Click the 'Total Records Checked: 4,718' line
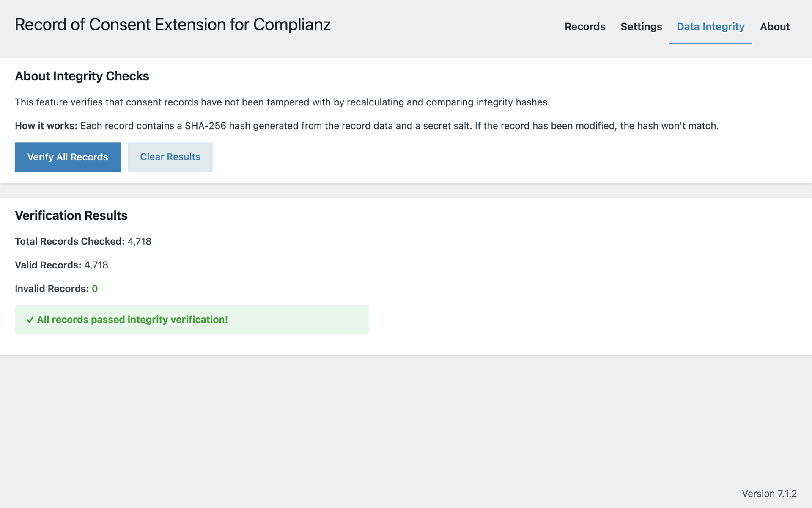Screen dimensions: 812x508 [83, 241]
